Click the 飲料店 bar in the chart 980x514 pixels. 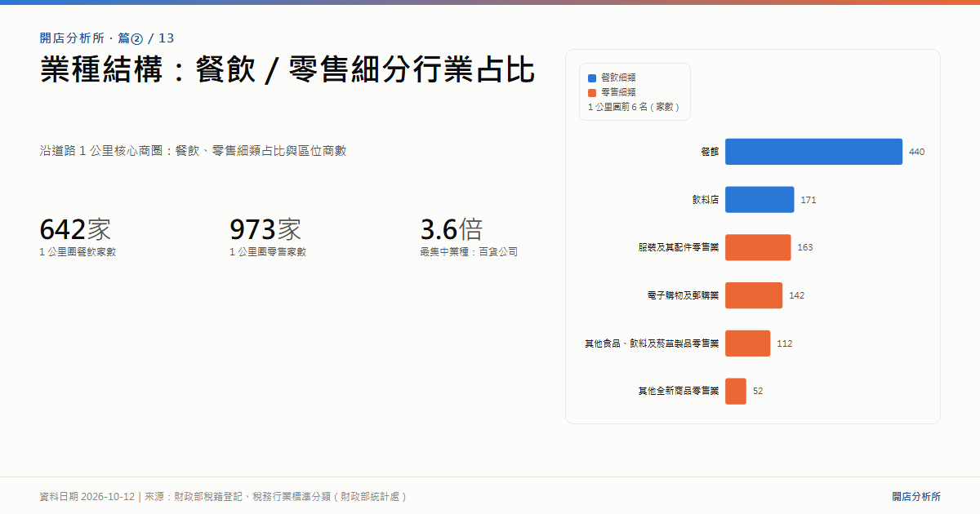click(x=759, y=200)
